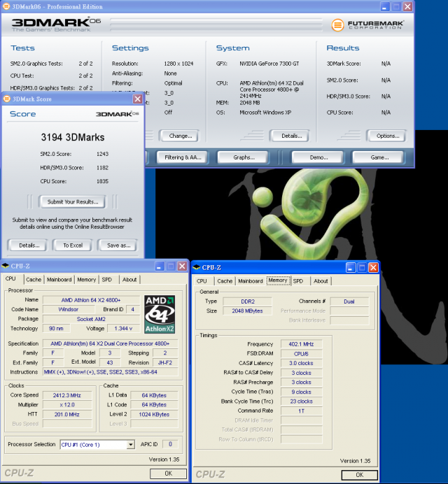Screen dimensions: 448x484
Task: Click the SM2.0 Score 1243 value
Action: pyautogui.click(x=102, y=154)
